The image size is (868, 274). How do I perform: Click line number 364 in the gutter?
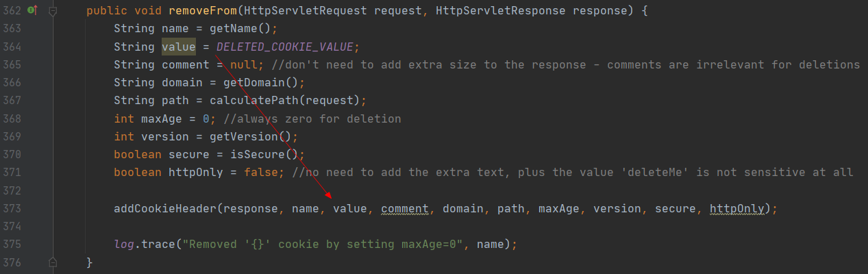coord(12,47)
